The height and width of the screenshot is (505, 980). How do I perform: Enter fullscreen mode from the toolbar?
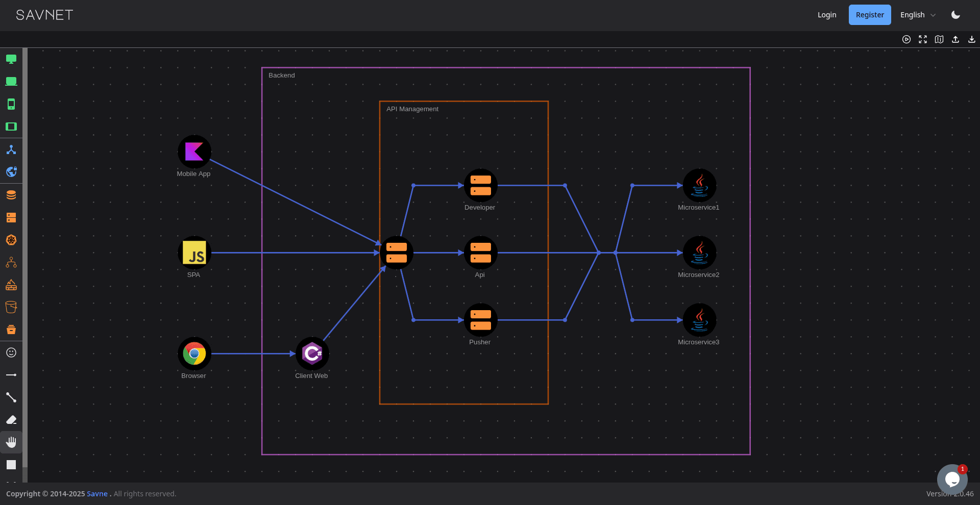(923, 39)
